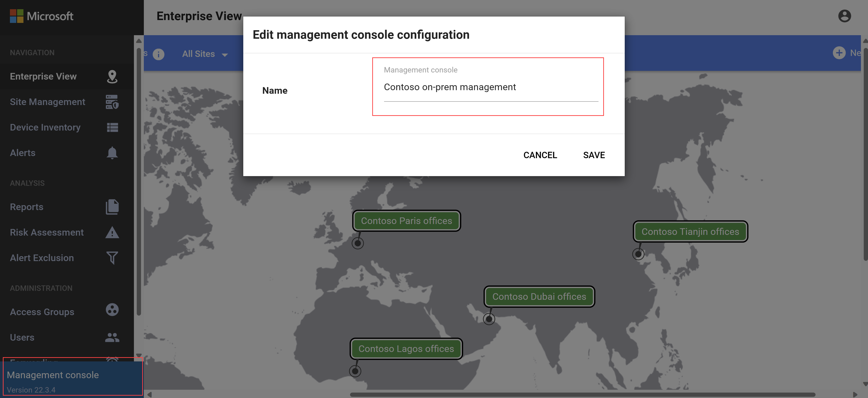Click on Management console name input field

coord(490,87)
